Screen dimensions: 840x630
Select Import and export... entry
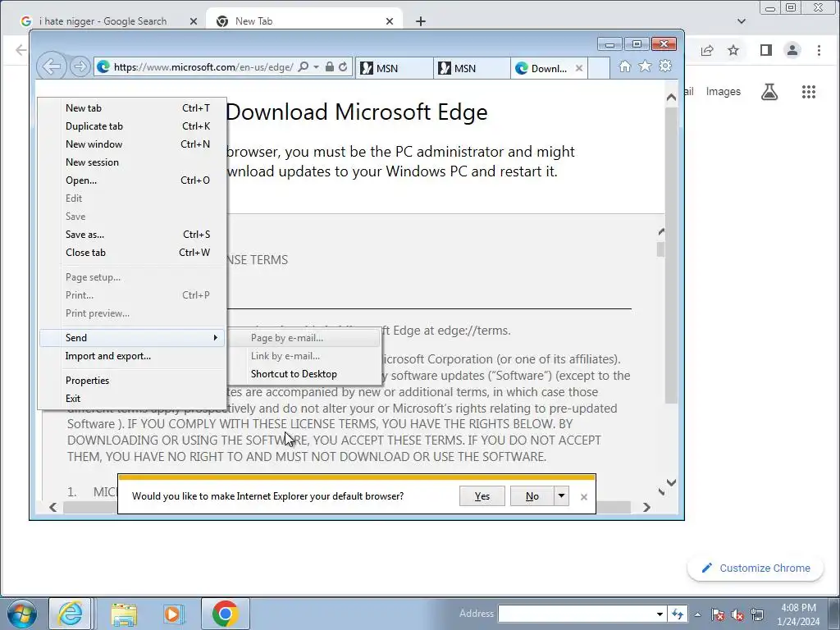coord(132,356)
